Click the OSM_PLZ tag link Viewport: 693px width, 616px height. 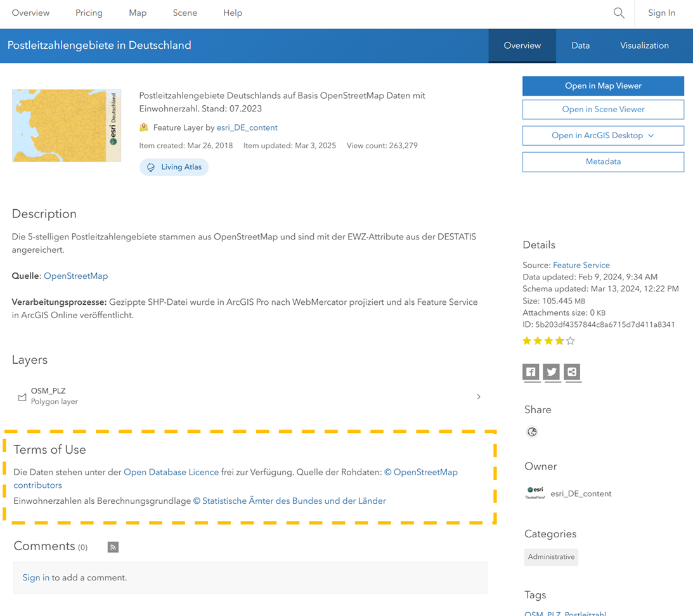(x=542, y=613)
